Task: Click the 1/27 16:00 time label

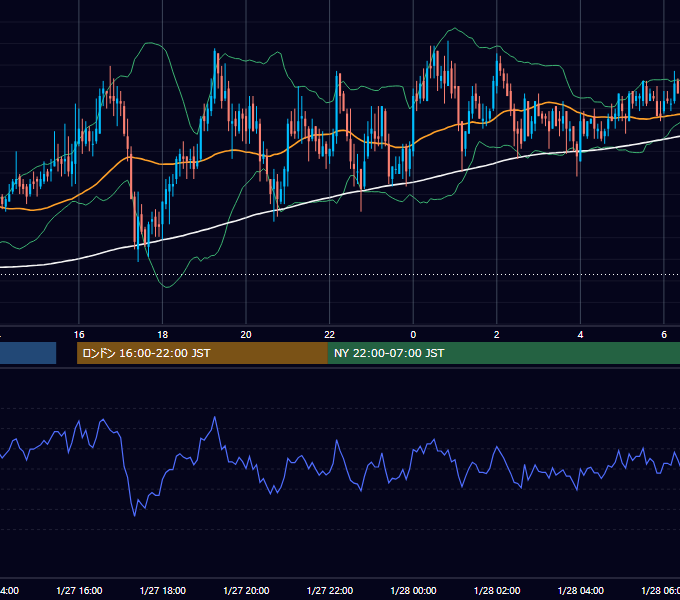Action: [x=79, y=590]
